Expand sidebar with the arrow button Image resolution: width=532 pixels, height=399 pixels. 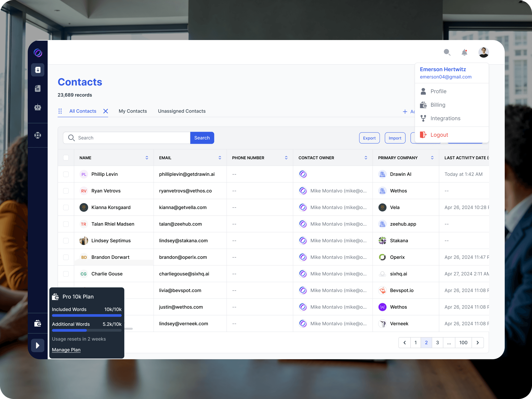pyautogui.click(x=38, y=345)
